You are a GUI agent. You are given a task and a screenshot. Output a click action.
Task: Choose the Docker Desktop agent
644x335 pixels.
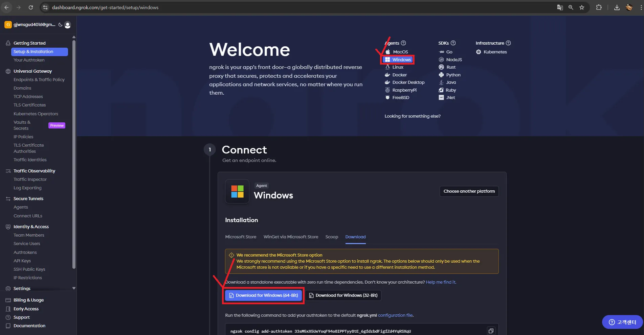tap(405, 82)
